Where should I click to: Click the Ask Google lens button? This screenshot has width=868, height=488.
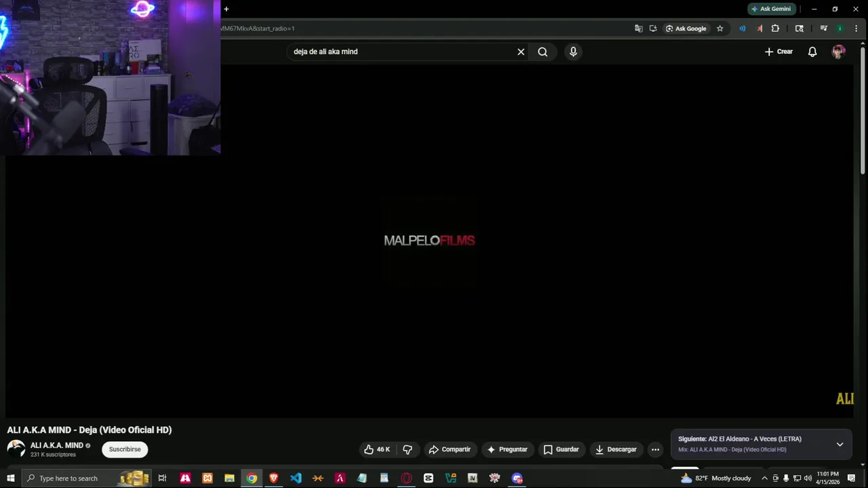click(686, 28)
